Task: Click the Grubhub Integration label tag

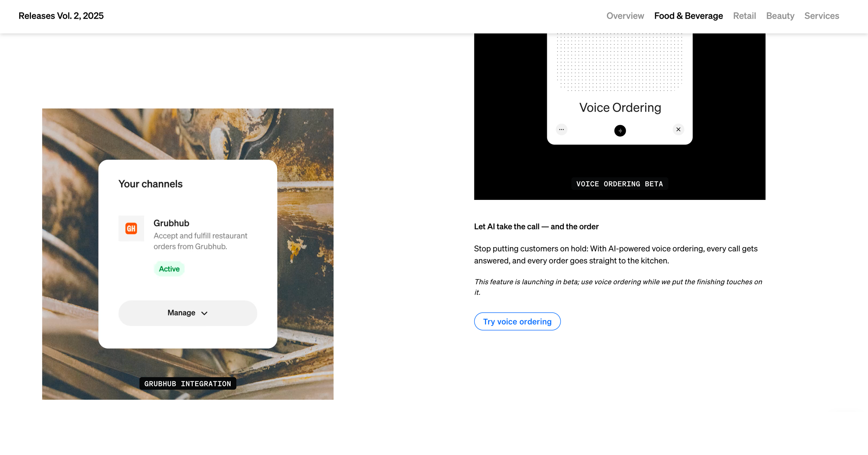Action: click(x=187, y=384)
